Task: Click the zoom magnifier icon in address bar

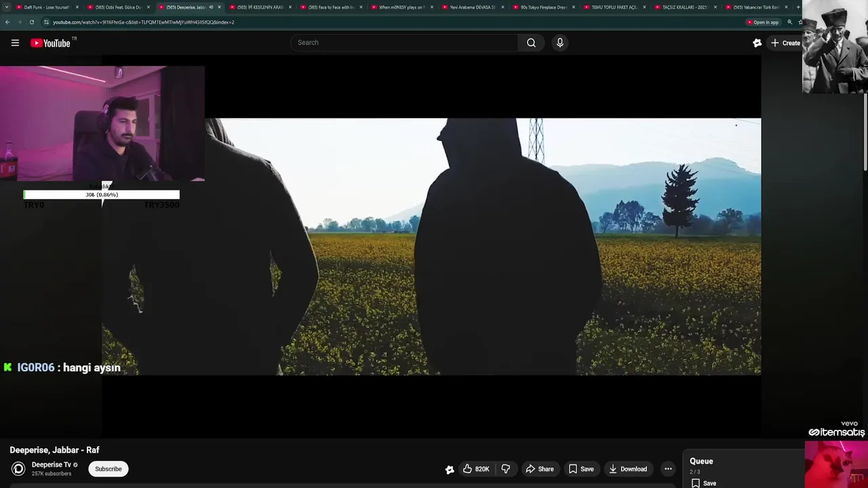Action: (789, 22)
